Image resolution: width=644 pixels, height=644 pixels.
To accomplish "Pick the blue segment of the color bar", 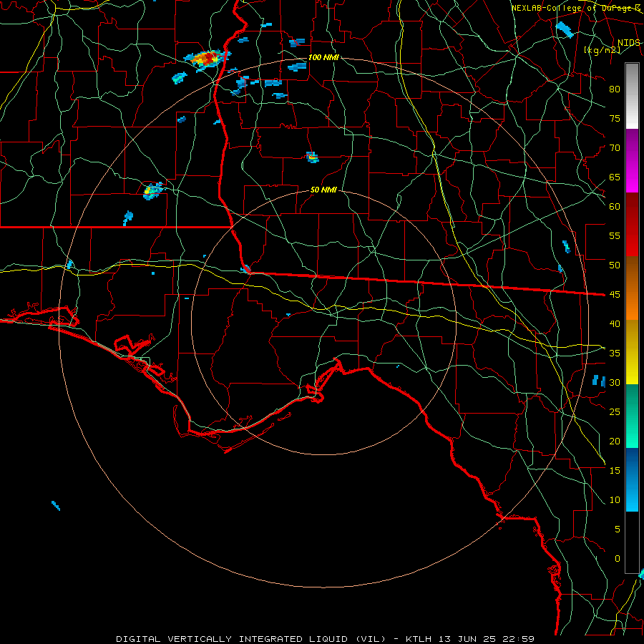I will click(632, 479).
